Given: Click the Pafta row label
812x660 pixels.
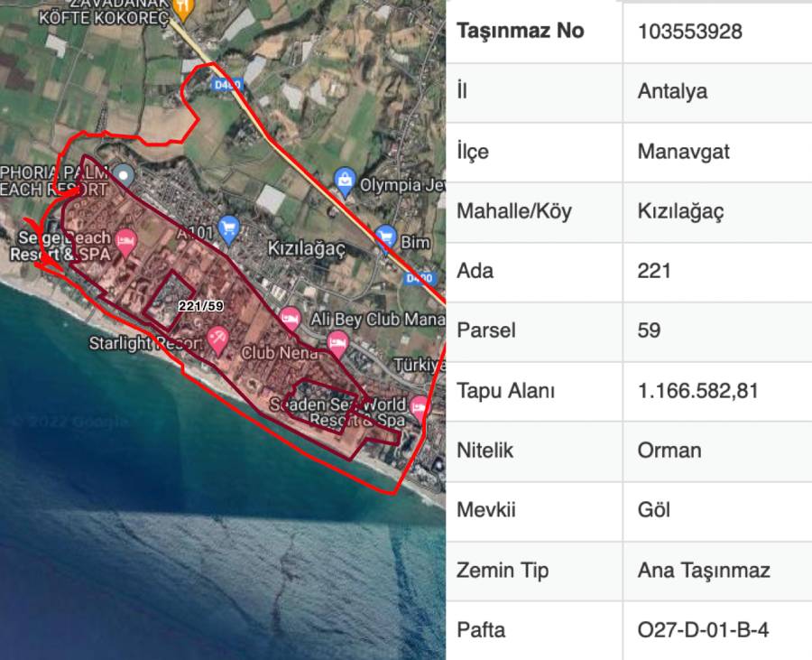Looking at the screenshot, I should tap(481, 630).
